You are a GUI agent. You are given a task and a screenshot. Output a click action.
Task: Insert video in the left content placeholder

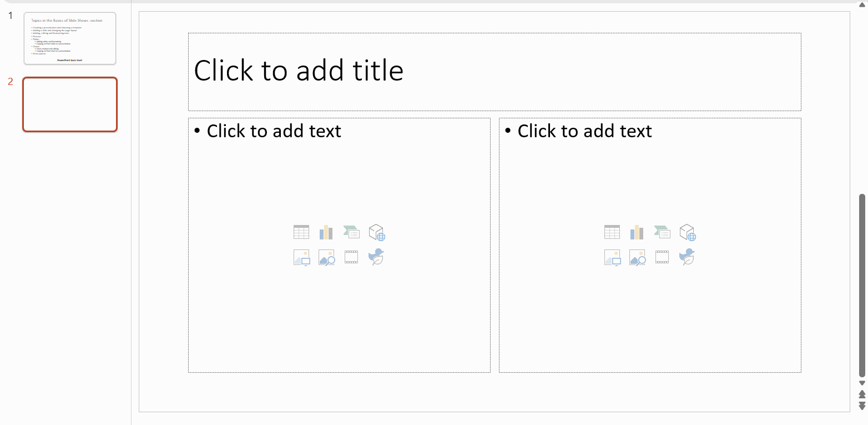click(351, 257)
